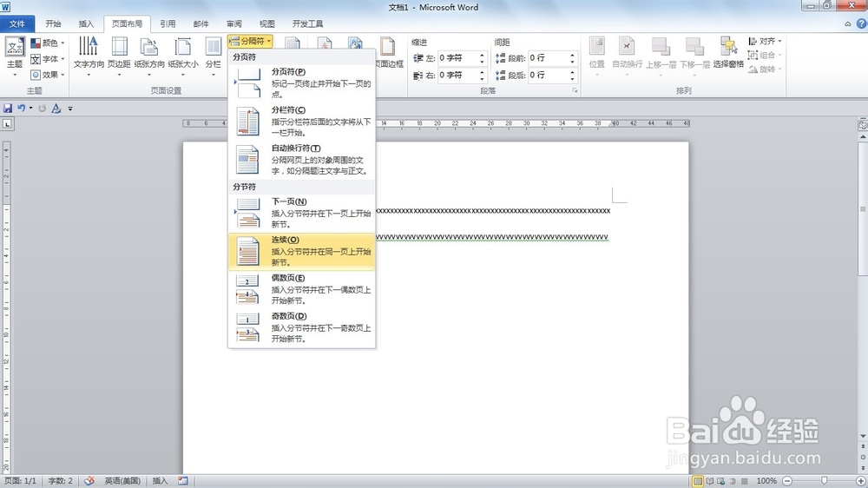The width and height of the screenshot is (868, 488).
Task: Switch to the 审阅 Review tab
Action: tap(234, 23)
